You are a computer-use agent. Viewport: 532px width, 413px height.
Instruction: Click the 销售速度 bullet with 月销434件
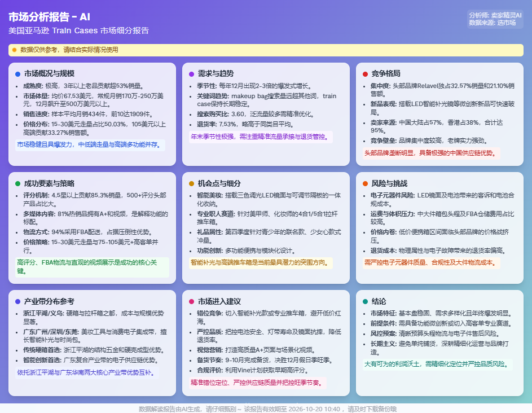coord(89,115)
